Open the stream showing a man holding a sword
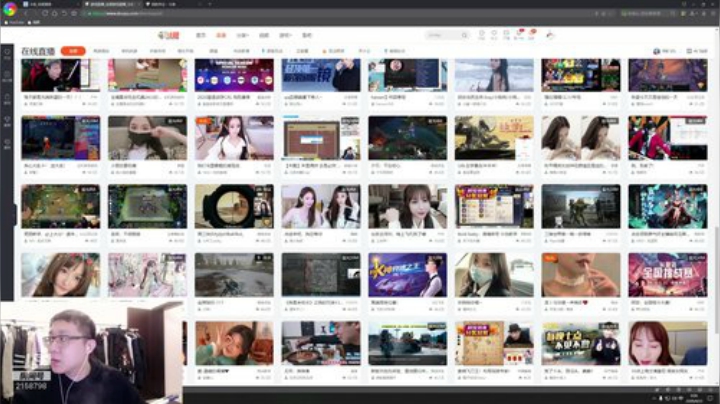720x404 pixels. (x=60, y=75)
